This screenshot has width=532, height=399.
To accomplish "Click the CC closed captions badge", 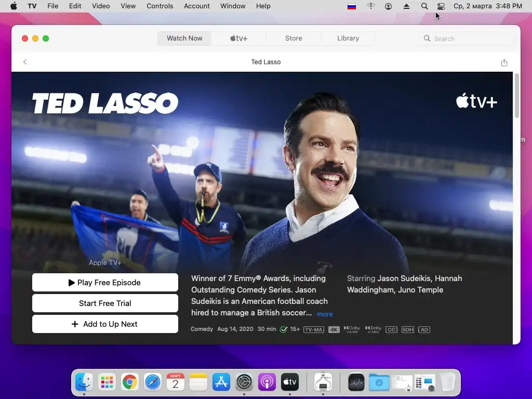I will 391,330.
